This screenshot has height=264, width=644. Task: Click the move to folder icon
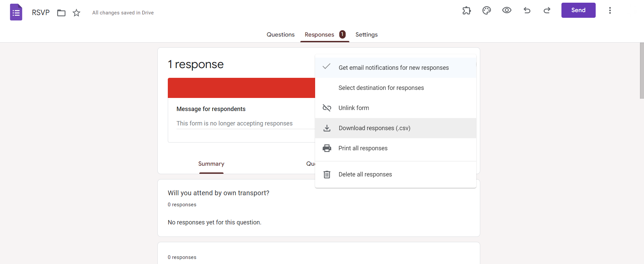point(61,13)
